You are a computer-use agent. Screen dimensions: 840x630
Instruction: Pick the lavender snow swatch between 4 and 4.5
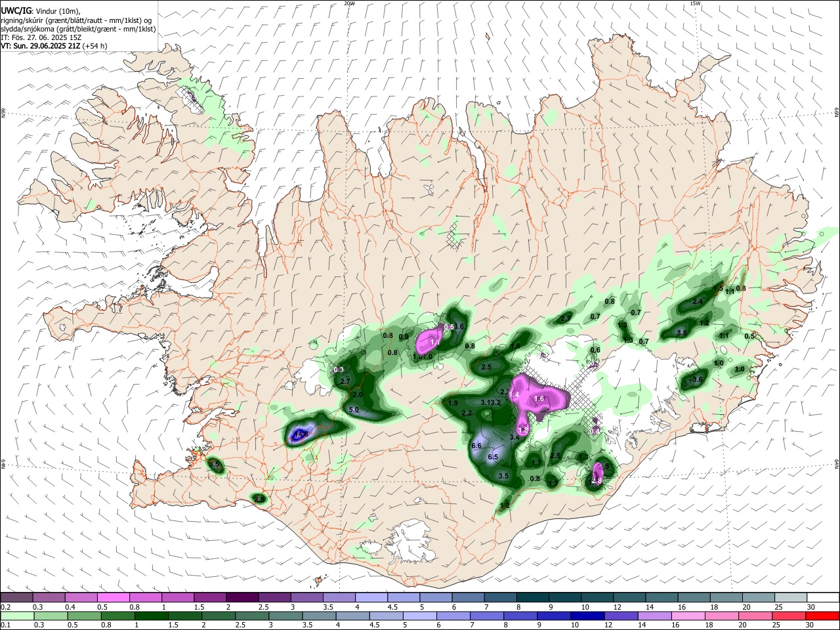tap(371, 598)
